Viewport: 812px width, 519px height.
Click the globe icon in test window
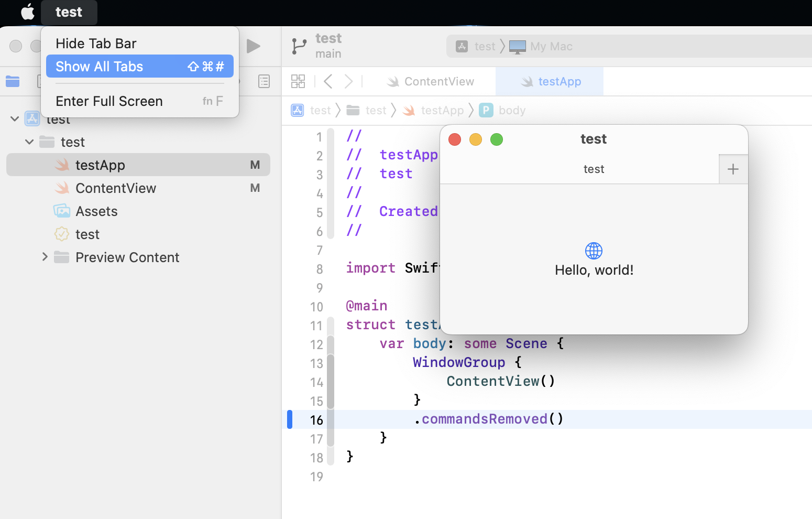pyautogui.click(x=594, y=251)
